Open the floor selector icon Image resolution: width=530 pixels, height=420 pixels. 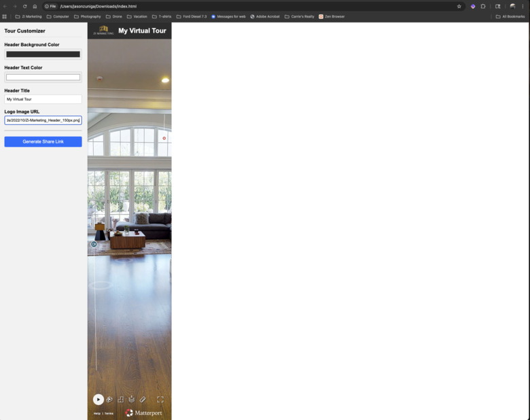click(132, 400)
